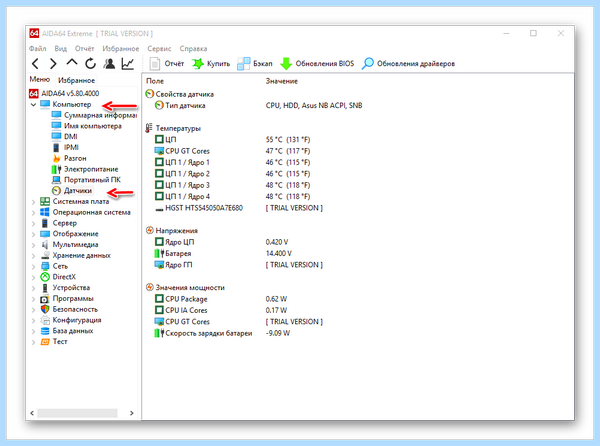Click the Конфигурация tree icon
This screenshot has height=446, width=600.
coord(45,320)
